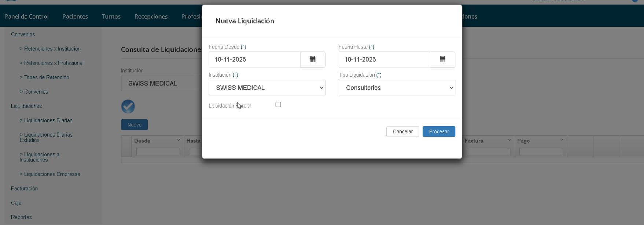
Task: Open the Recepciones menu
Action: (151, 17)
